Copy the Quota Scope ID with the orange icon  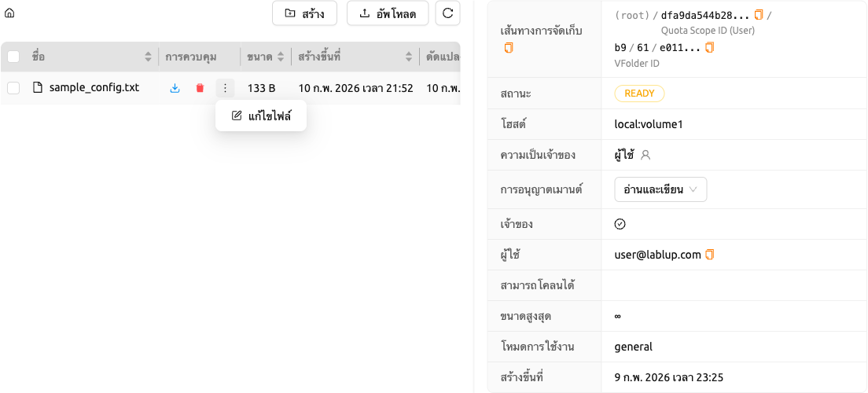tap(759, 15)
